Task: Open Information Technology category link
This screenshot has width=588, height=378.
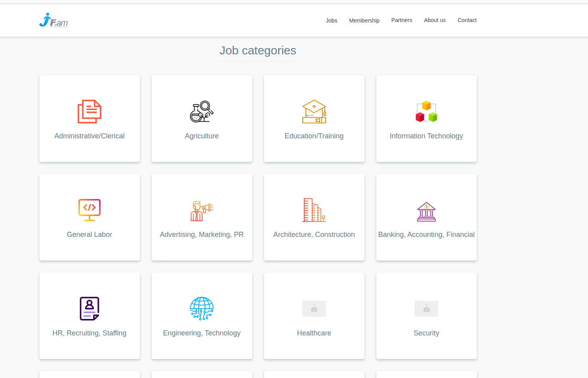Action: [x=426, y=136]
